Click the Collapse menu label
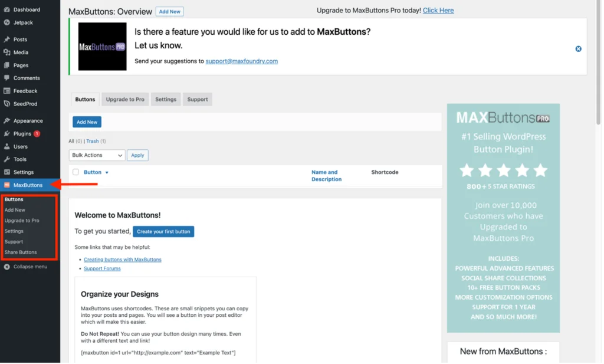 coord(31,267)
